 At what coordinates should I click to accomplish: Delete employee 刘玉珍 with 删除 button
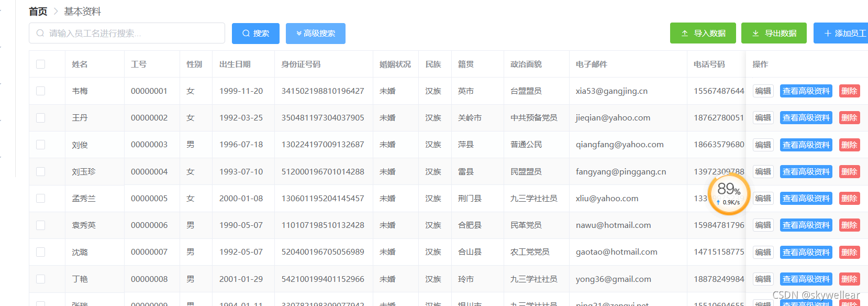(x=849, y=171)
